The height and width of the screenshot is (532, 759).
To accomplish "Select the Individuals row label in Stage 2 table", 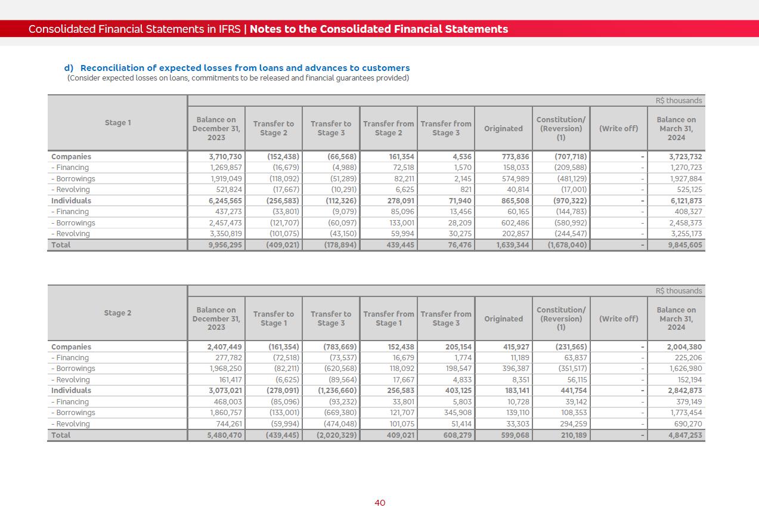I will (72, 391).
